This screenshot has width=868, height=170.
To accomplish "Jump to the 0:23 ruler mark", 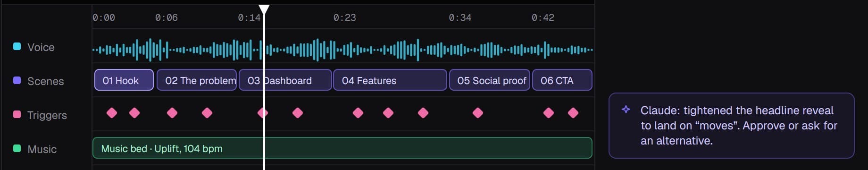I will (345, 17).
